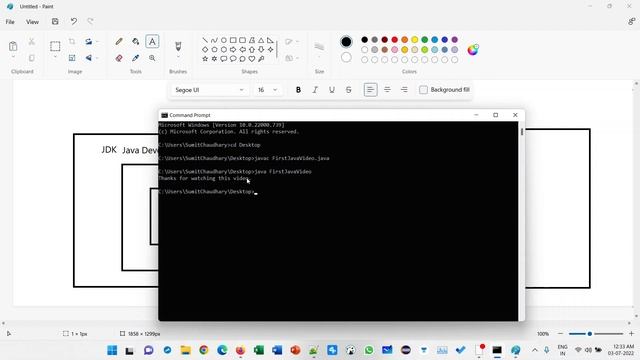640x360 pixels.
Task: Toggle Bold text formatting
Action: (298, 90)
